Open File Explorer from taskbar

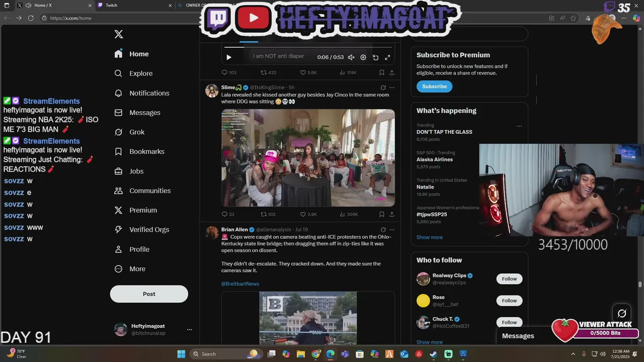[x=301, y=354]
